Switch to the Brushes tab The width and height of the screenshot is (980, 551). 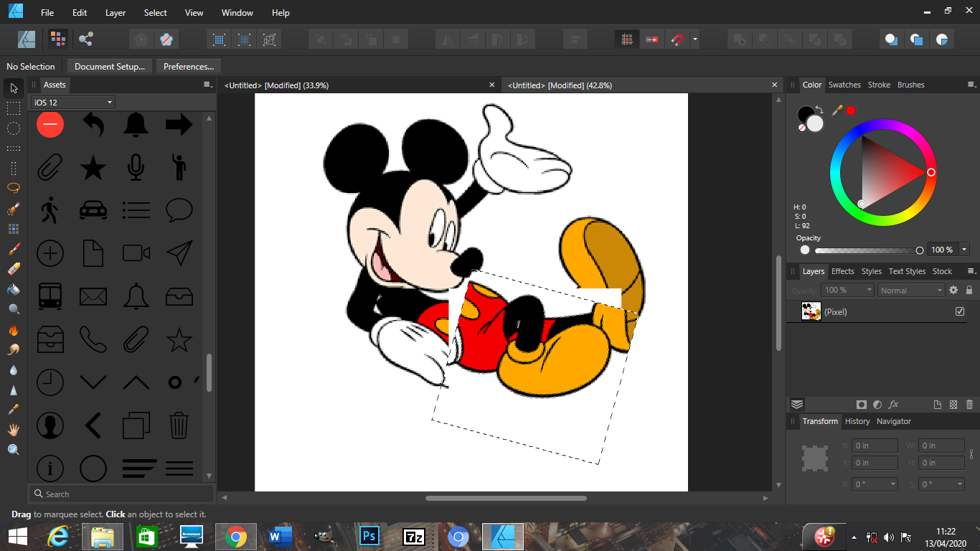(x=910, y=85)
